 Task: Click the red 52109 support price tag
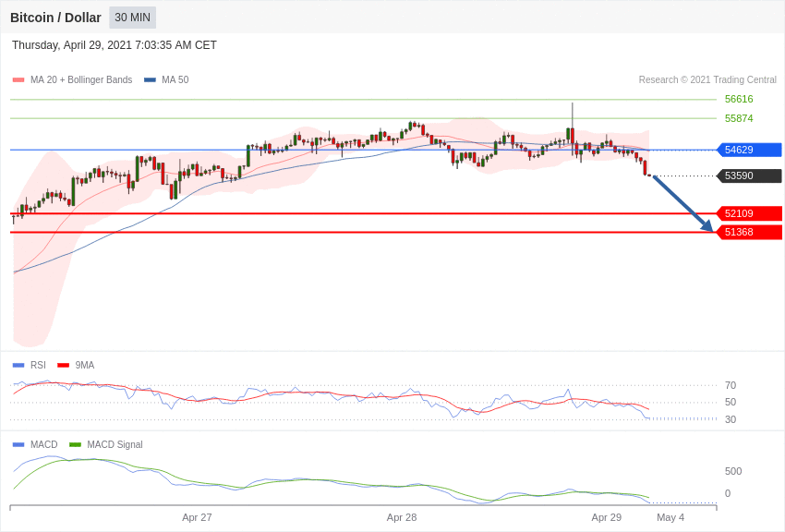click(x=750, y=213)
